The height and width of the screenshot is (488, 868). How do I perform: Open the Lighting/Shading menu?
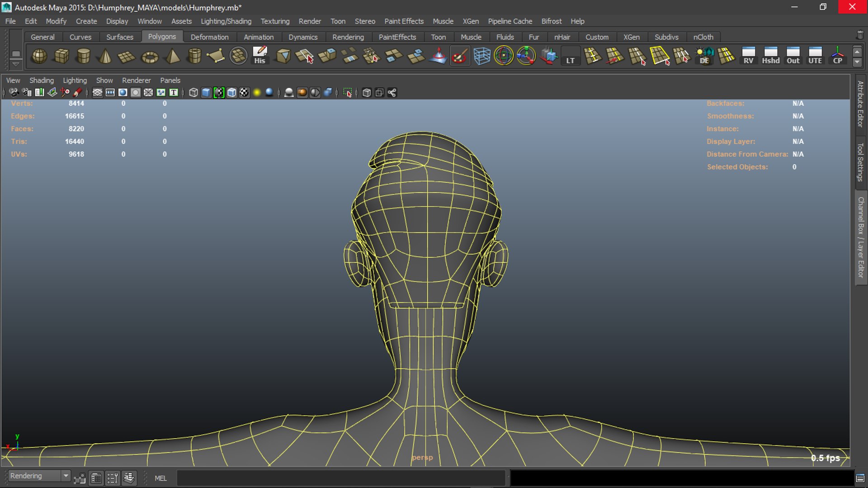pyautogui.click(x=226, y=21)
